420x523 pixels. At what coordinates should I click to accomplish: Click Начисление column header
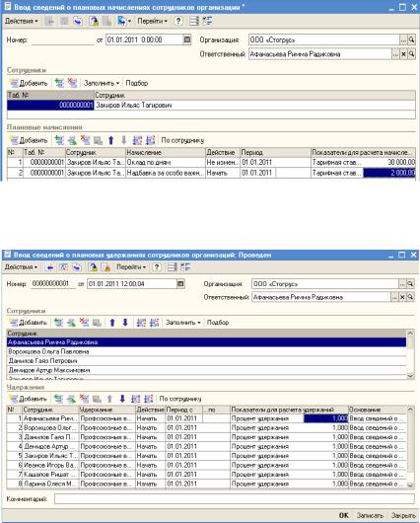pyautogui.click(x=166, y=152)
